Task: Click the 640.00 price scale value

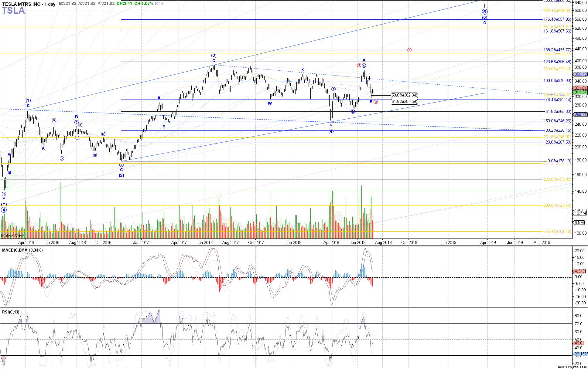Action: 580,3
